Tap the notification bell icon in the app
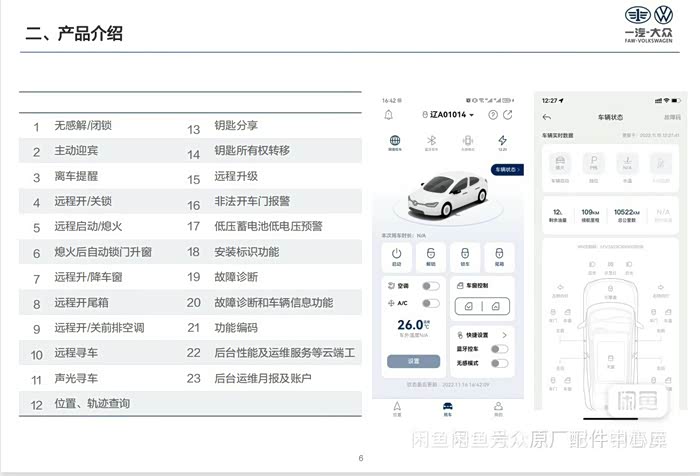The image size is (700, 476). 388,115
